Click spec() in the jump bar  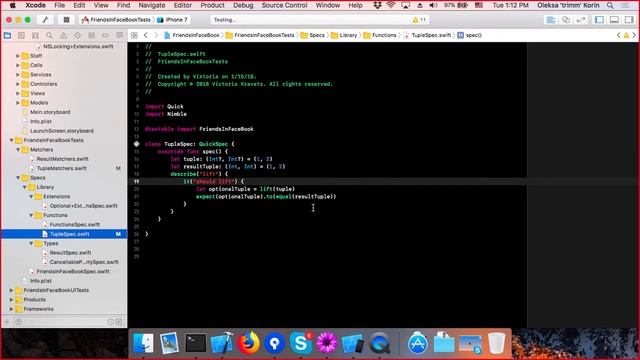coord(469,36)
